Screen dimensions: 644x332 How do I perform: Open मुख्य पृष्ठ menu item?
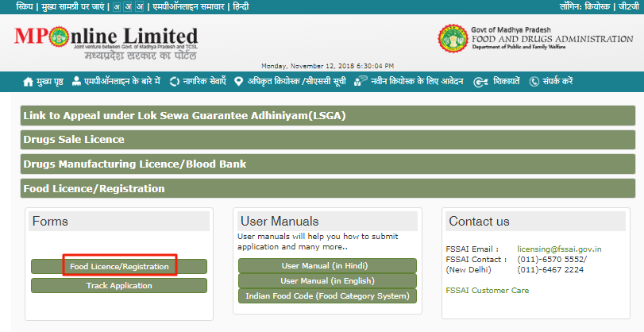click(50, 81)
